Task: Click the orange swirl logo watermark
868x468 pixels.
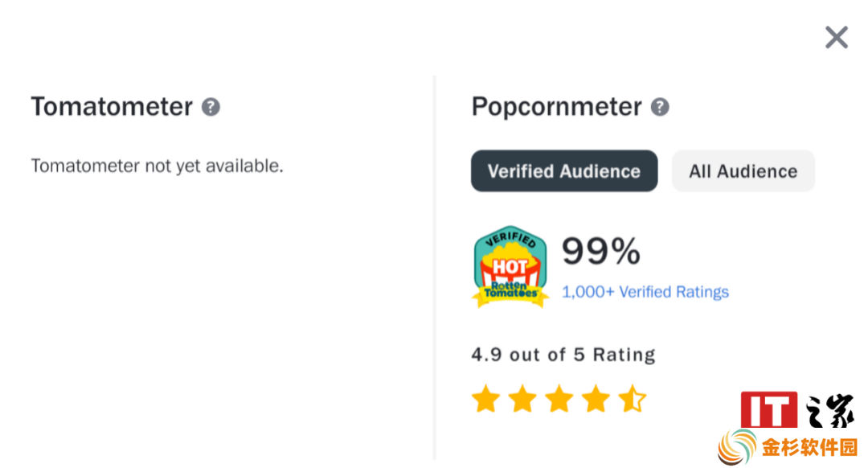Action: (x=737, y=447)
